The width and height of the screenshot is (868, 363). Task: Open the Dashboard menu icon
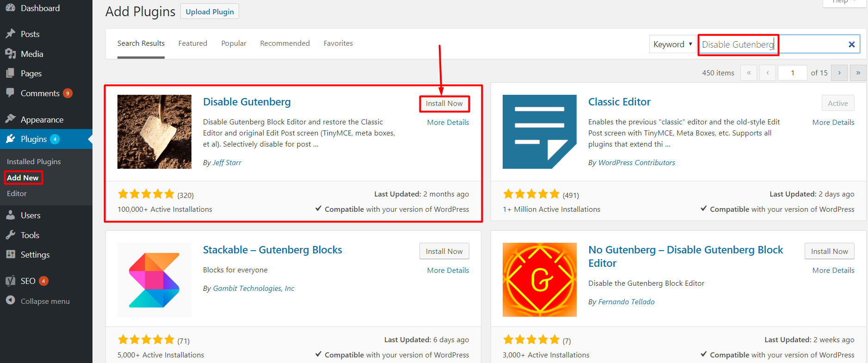(x=10, y=7)
